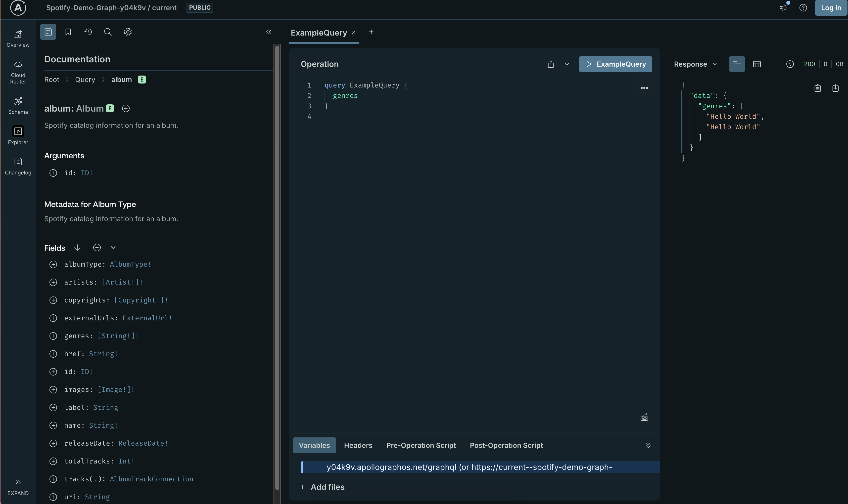Viewport: 848px width, 504px height.
Task: Open the Schema section
Action: 18,106
